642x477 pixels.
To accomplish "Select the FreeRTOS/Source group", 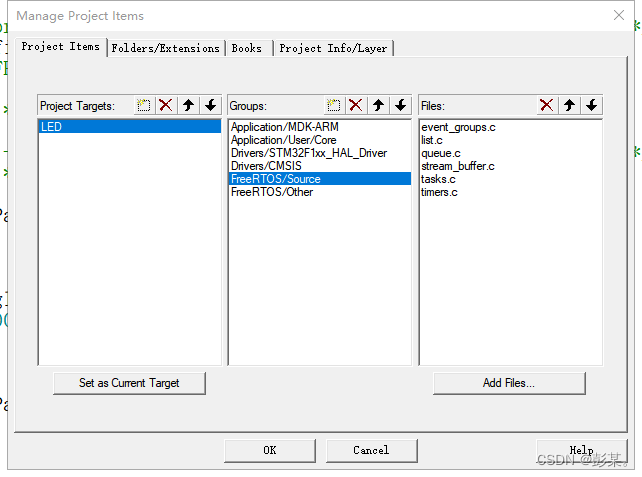I will (320, 179).
